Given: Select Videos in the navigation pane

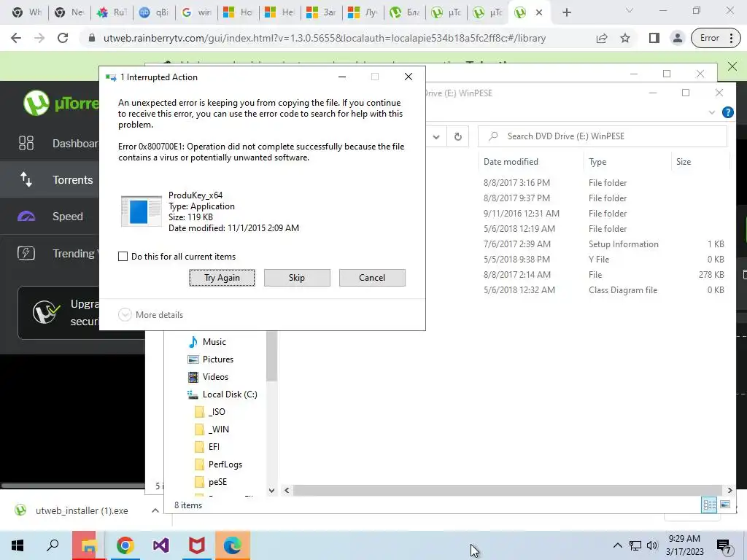Looking at the screenshot, I should pos(208,377).
